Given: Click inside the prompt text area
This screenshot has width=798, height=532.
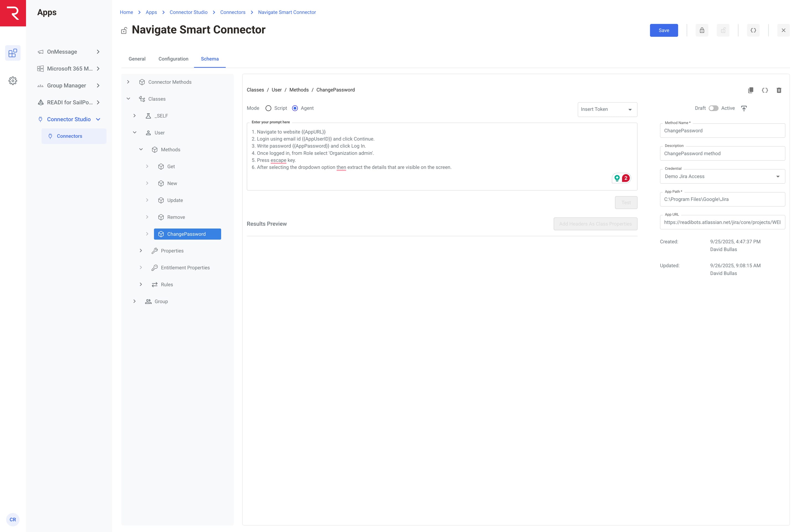Looking at the screenshot, I should [442, 156].
